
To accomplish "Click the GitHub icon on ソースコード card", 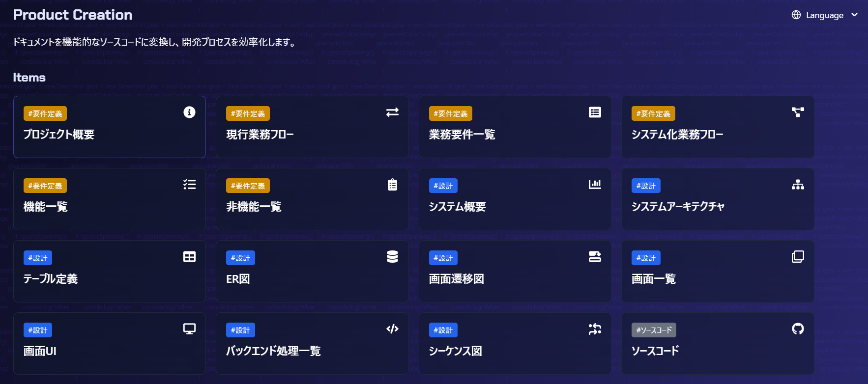I will pos(798,329).
